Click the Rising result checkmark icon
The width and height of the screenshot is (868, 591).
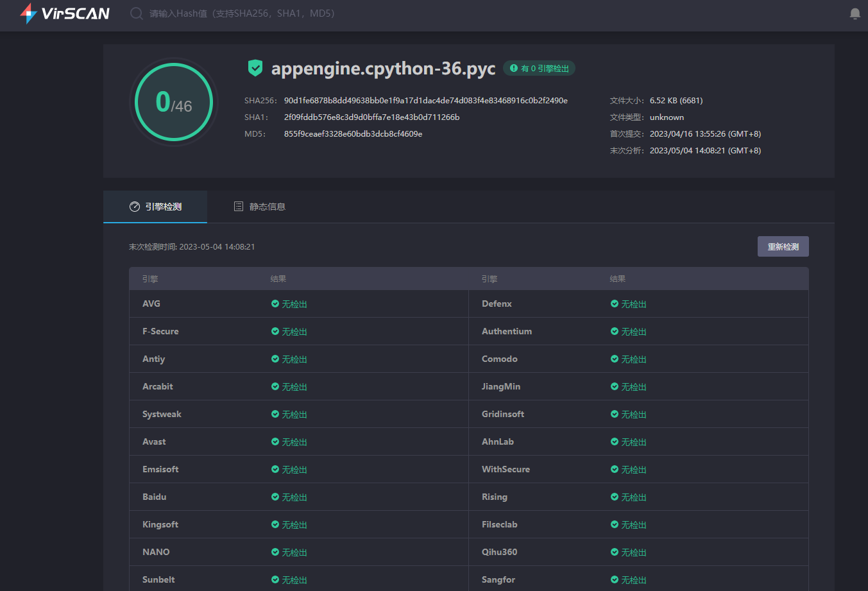[615, 497]
